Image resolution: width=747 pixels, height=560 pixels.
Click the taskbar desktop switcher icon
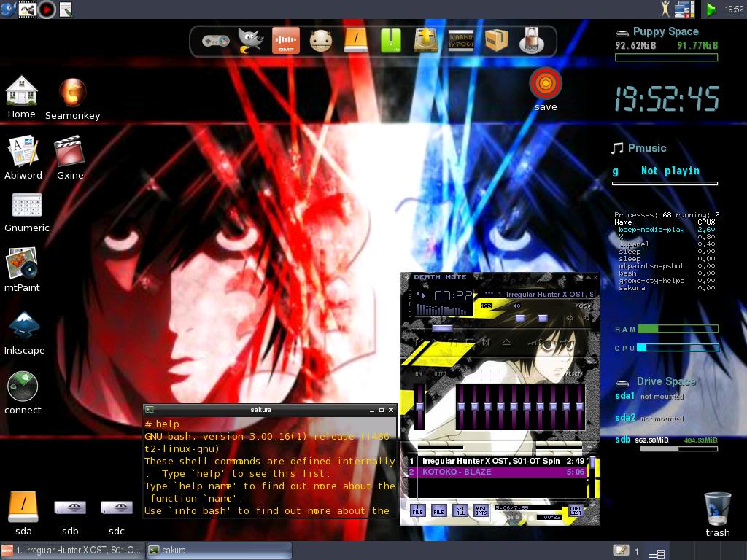(x=657, y=553)
